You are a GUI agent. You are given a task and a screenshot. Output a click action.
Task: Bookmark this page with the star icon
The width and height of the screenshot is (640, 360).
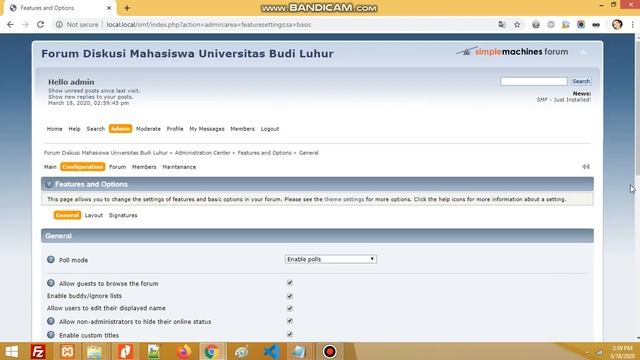tap(517, 24)
